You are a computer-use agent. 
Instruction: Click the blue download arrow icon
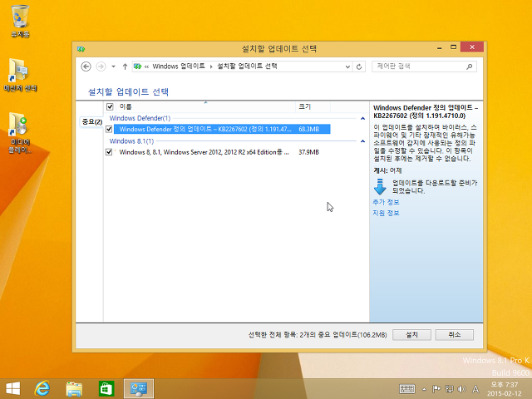[x=380, y=186]
